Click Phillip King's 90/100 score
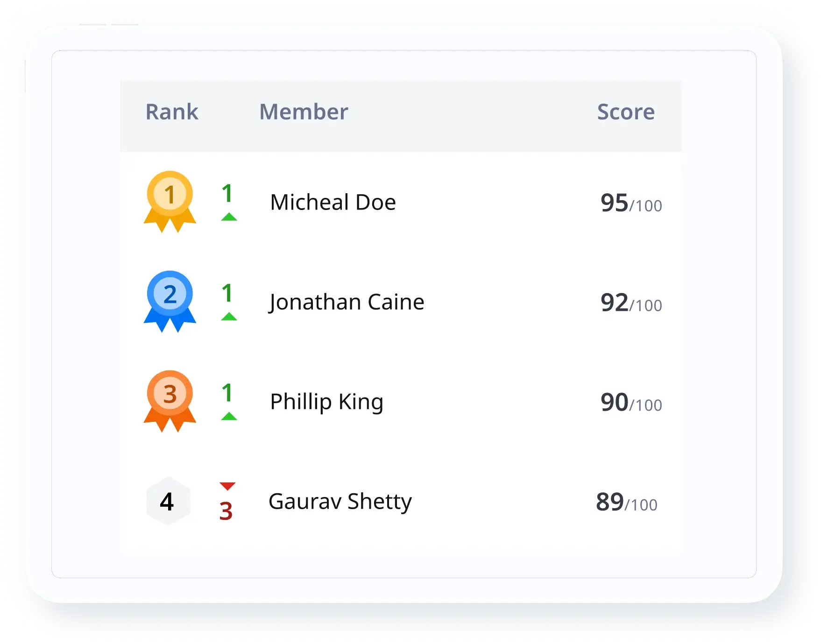 point(631,403)
